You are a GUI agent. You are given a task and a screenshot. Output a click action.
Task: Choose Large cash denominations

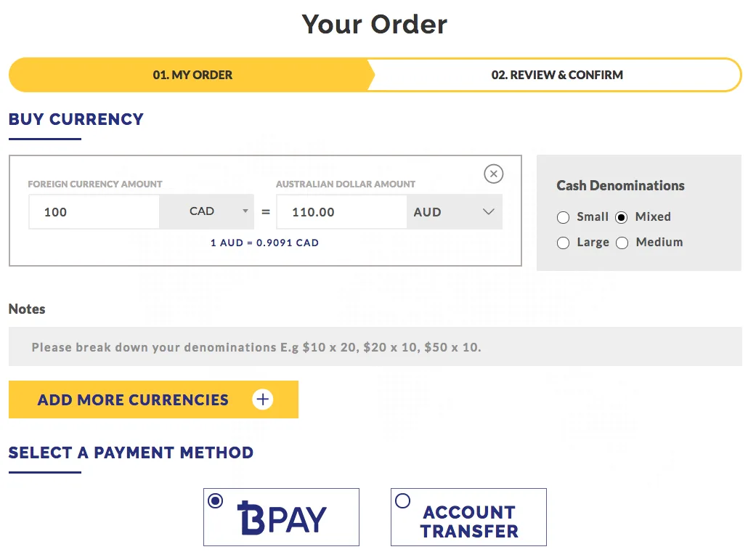(563, 243)
